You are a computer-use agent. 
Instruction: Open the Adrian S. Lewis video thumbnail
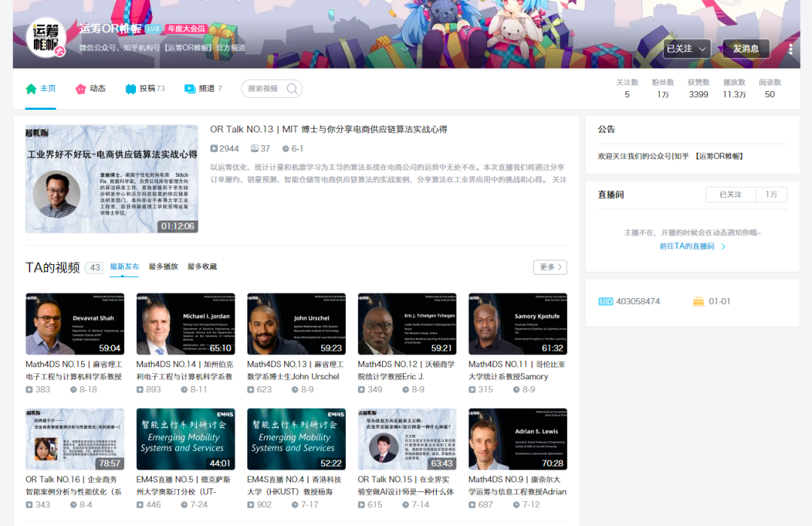tap(518, 439)
